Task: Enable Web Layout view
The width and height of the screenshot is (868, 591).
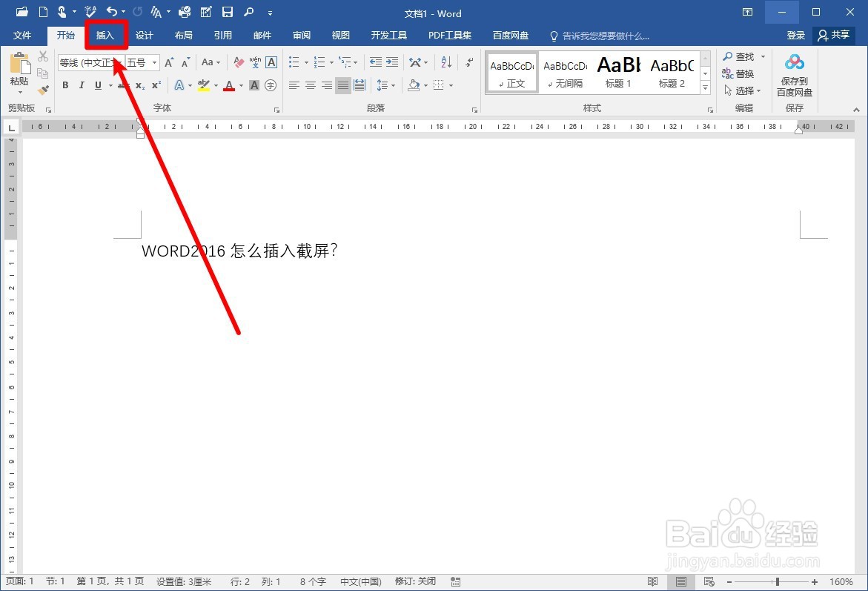Action: point(709,581)
